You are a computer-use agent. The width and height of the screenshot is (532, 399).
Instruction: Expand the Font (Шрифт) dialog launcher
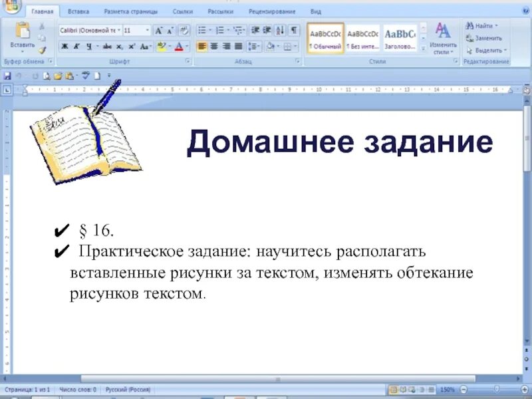187,61
